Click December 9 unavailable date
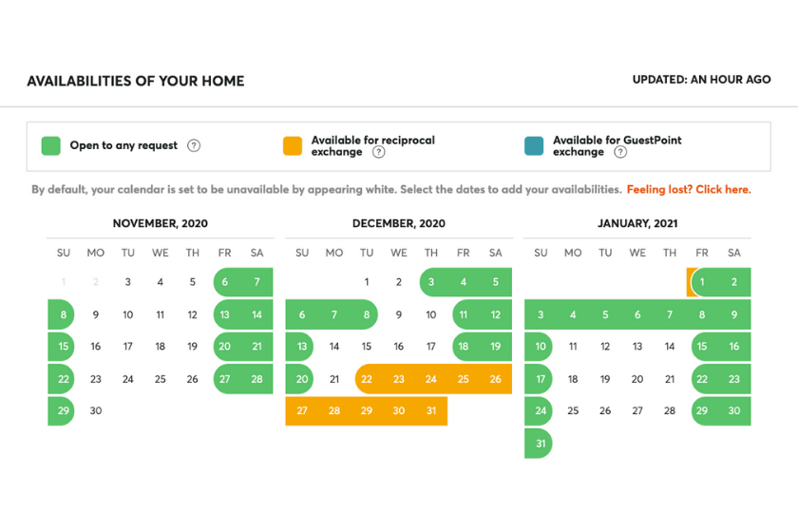 (x=399, y=314)
